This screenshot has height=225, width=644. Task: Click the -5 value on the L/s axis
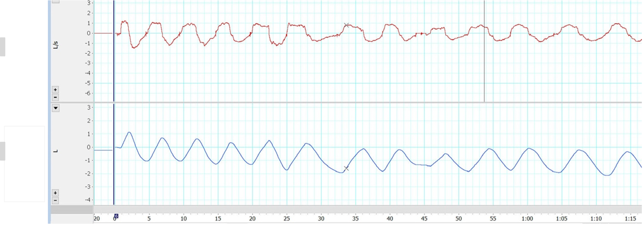[88, 83]
